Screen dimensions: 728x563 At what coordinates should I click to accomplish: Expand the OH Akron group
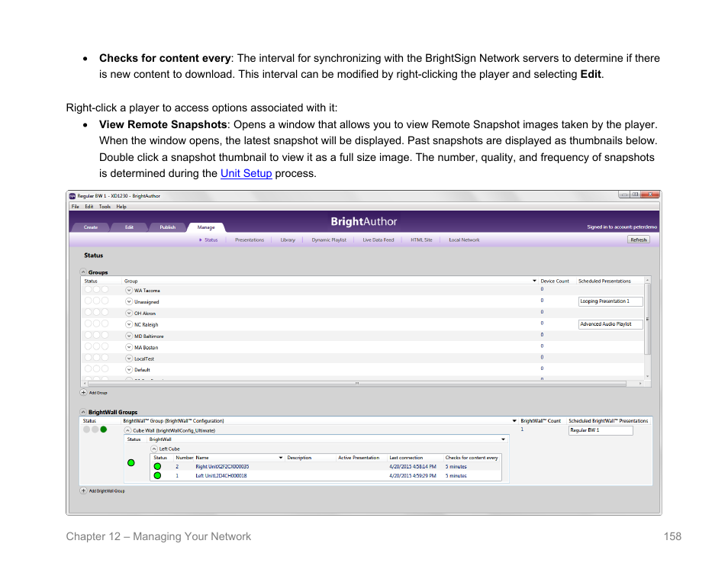(x=129, y=313)
